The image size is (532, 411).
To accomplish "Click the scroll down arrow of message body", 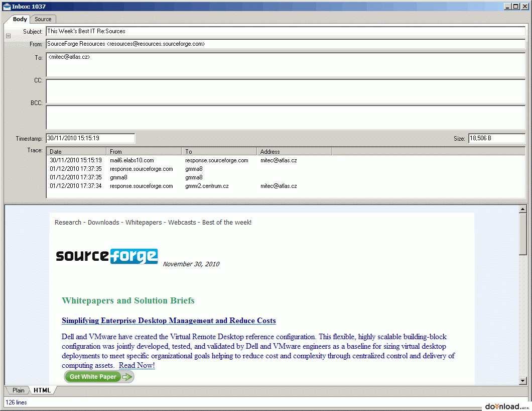I will [523, 381].
